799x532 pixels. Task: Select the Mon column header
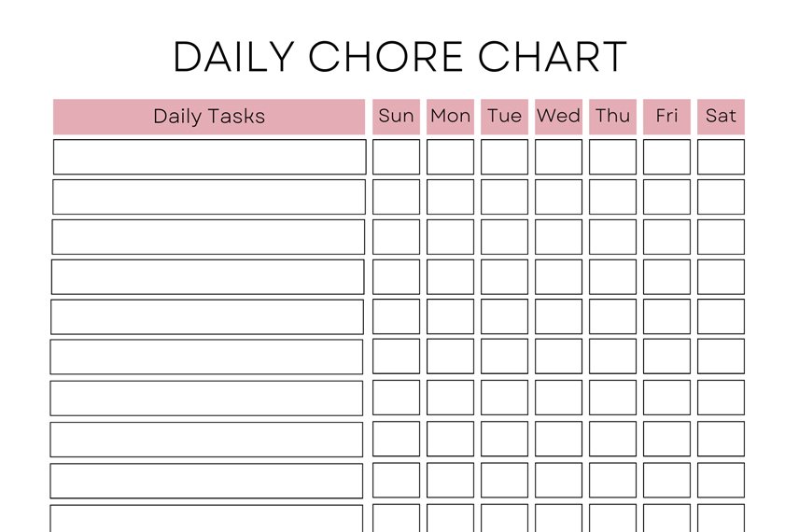pos(450,117)
